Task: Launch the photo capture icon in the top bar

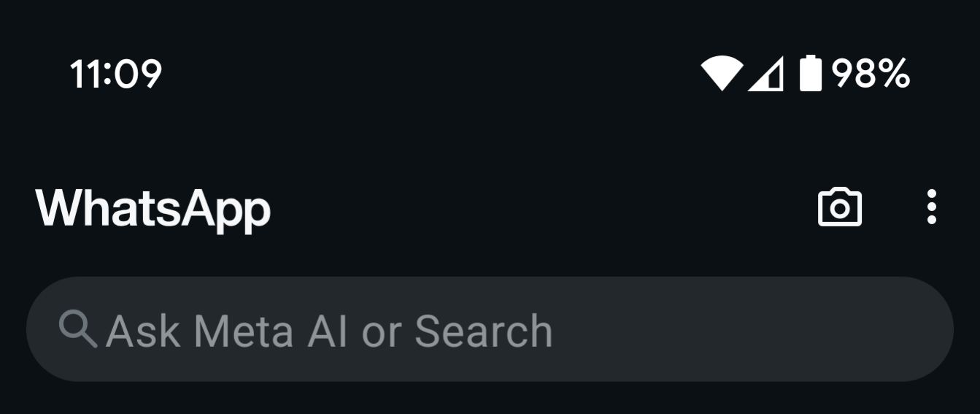Action: (839, 207)
